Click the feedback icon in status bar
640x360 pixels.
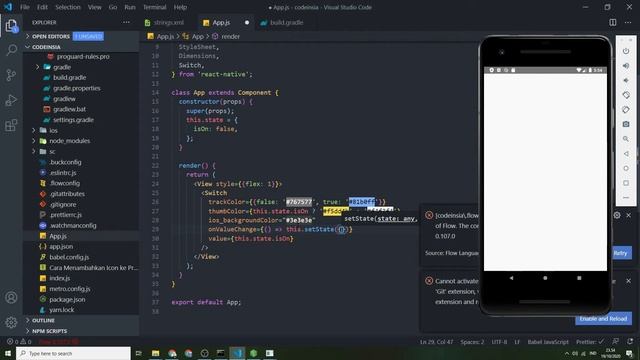coord(616,342)
